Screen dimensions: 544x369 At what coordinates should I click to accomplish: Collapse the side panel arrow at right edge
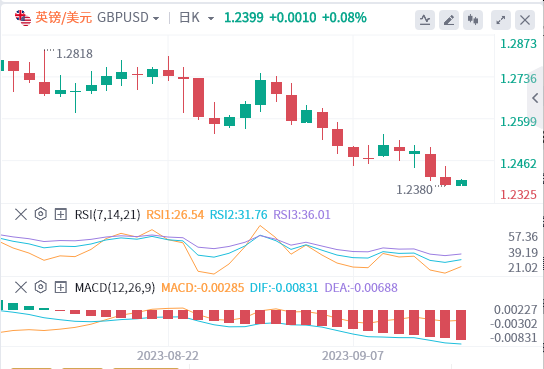coord(535,98)
